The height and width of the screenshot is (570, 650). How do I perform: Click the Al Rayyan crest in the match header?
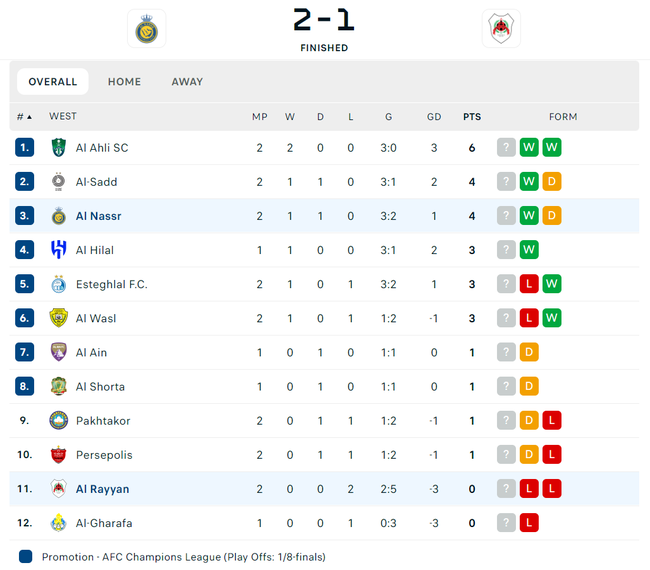(x=501, y=29)
